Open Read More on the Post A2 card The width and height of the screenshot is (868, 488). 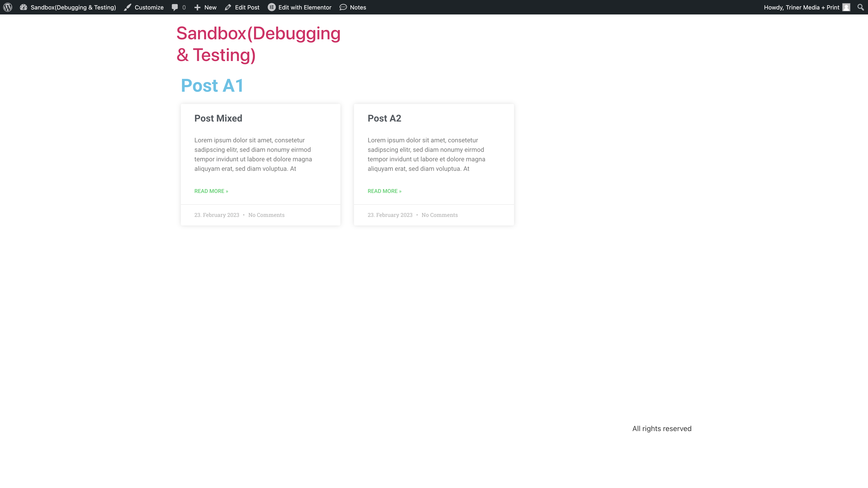(x=384, y=191)
